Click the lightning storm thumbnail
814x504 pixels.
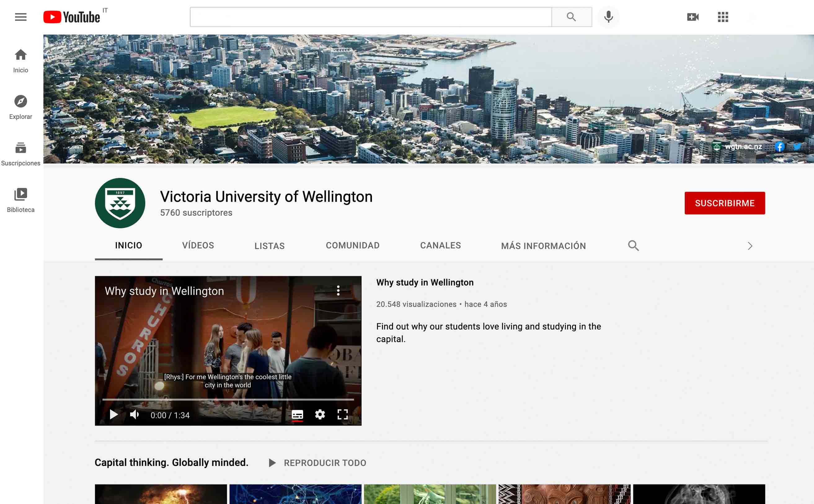pyautogui.click(x=161, y=494)
